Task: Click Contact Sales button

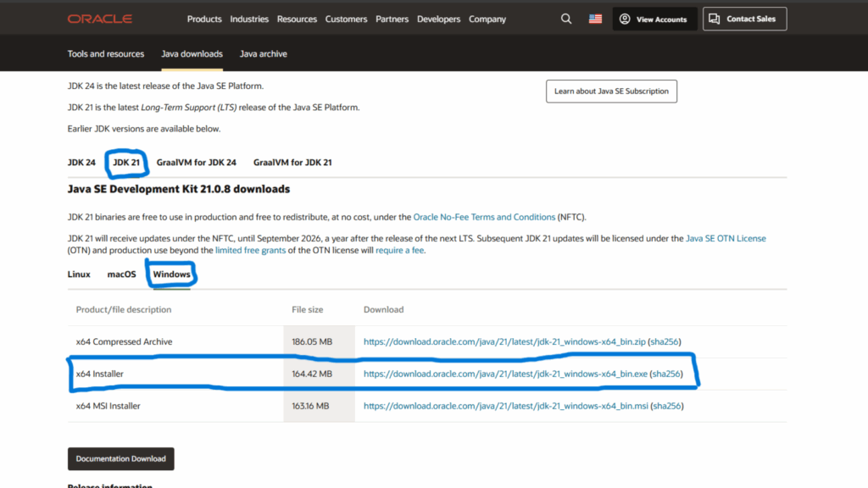Action: pos(744,19)
